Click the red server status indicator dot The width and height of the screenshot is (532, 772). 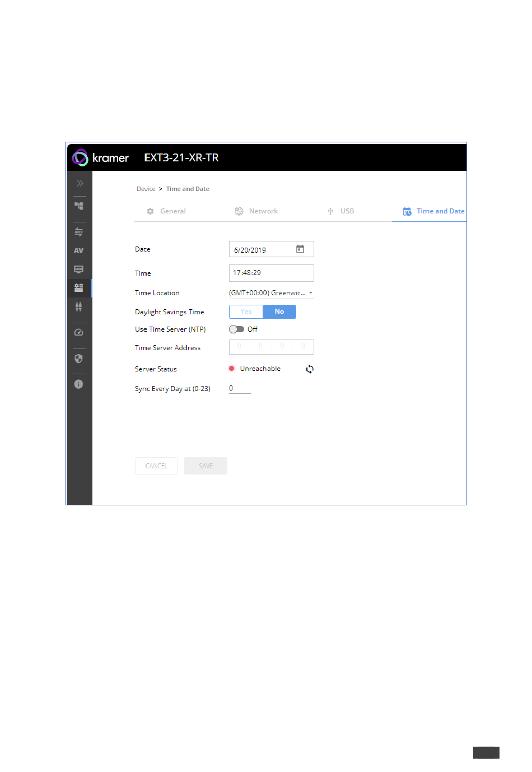tap(232, 369)
